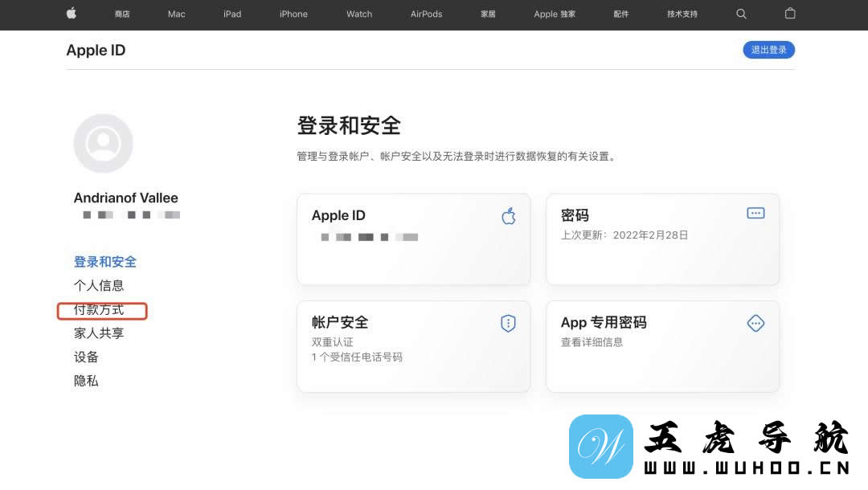Click the profile avatar picture
868x490 pixels.
(x=103, y=142)
